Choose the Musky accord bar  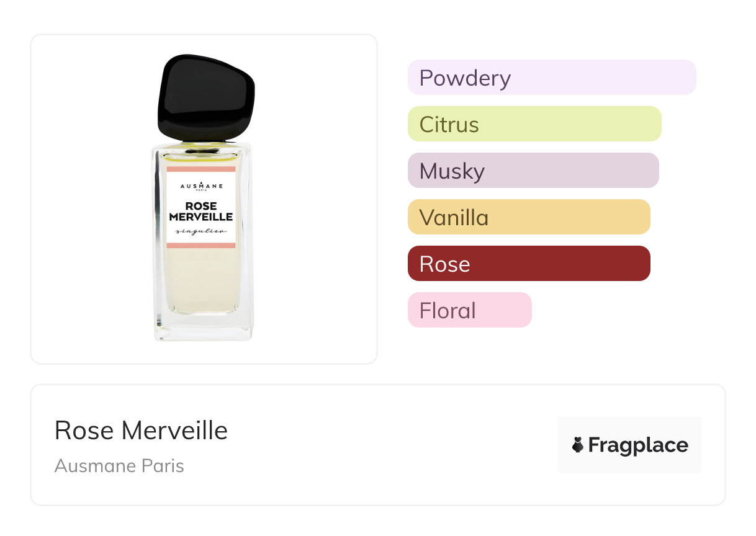tap(533, 171)
